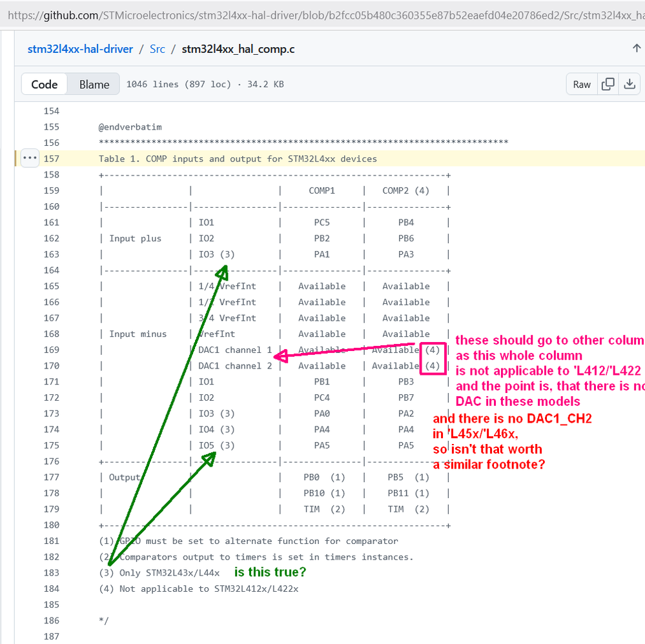The height and width of the screenshot is (644, 645).
Task: Click 'PC4' cell on line 172
Action: pyautogui.click(x=322, y=397)
